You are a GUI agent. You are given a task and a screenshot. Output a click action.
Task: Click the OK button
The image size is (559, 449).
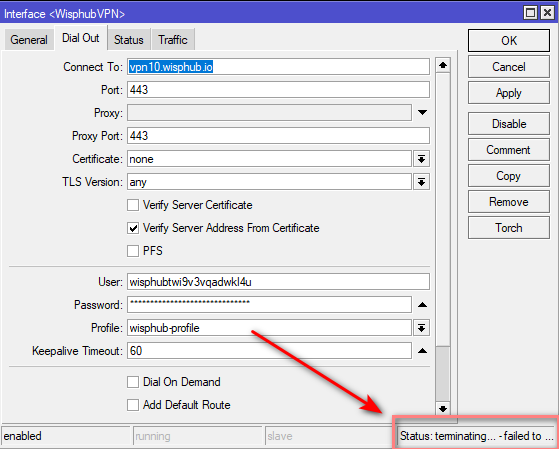pos(509,41)
